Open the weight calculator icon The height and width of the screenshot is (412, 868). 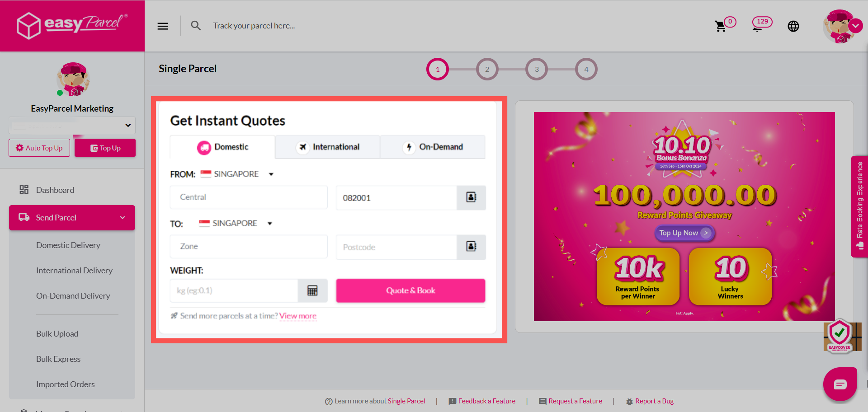pos(312,290)
